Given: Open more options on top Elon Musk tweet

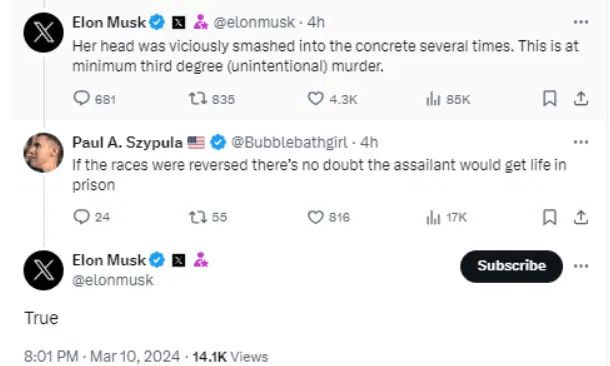Looking at the screenshot, I should 581,22.
